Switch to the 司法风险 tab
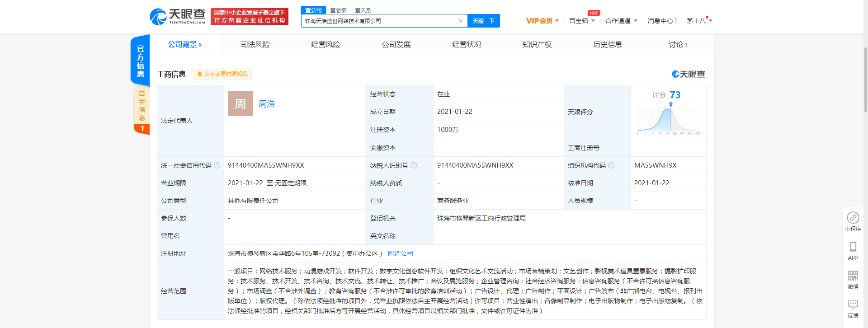 (x=255, y=44)
